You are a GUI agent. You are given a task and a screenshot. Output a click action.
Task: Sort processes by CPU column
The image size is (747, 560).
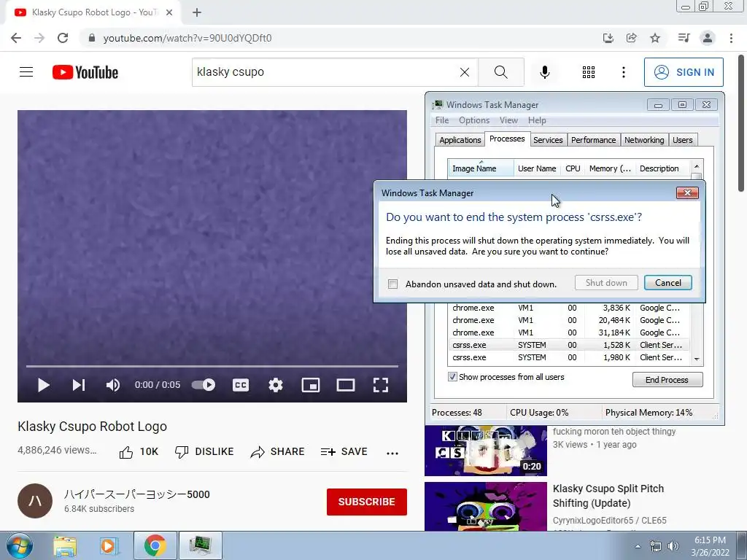[x=573, y=168]
